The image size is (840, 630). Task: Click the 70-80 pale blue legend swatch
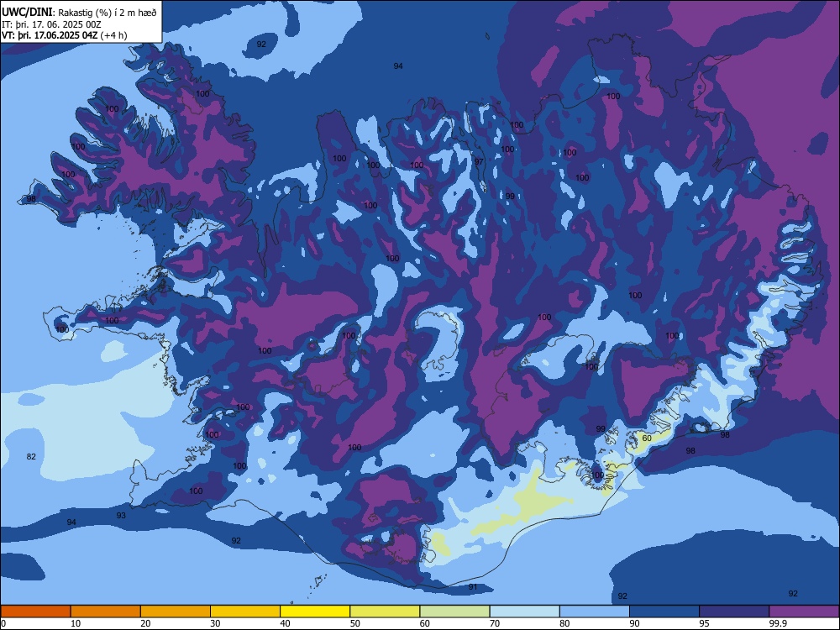(525, 612)
